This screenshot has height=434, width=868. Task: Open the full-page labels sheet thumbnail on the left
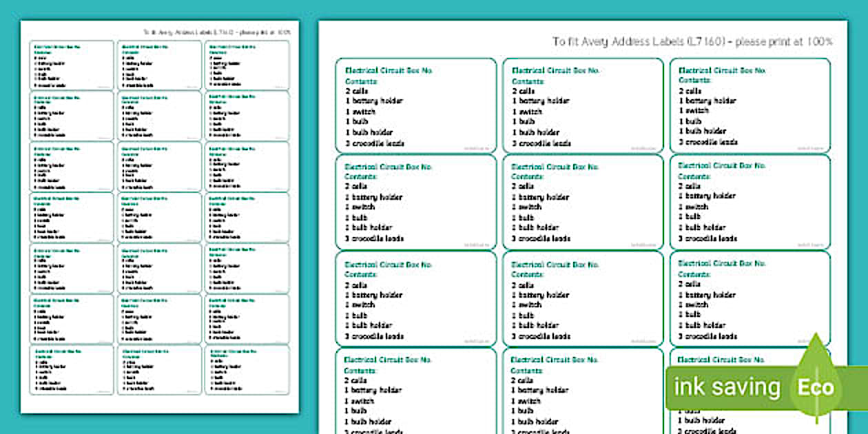pyautogui.click(x=160, y=217)
